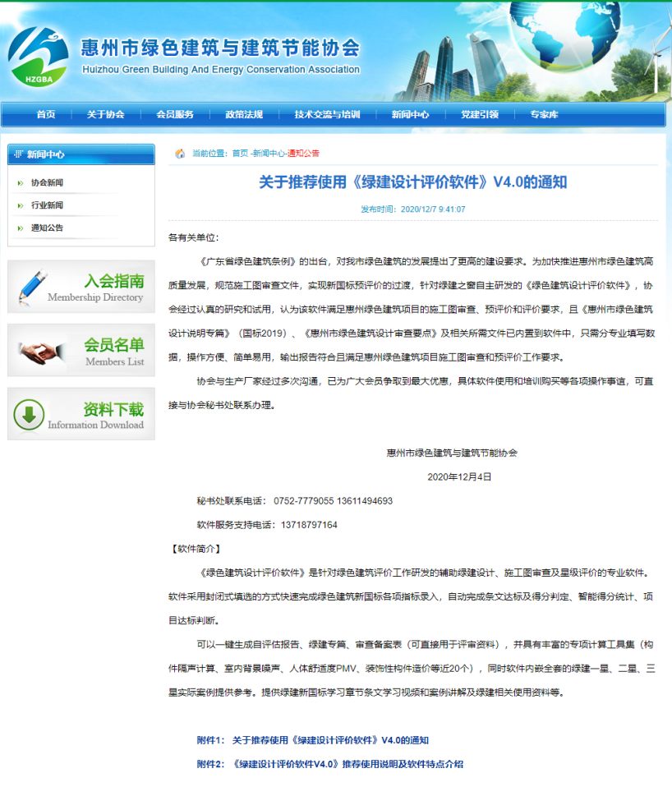The image size is (672, 796).
Task: Click the 资料下载 Information Download banner
Action: pos(81,414)
